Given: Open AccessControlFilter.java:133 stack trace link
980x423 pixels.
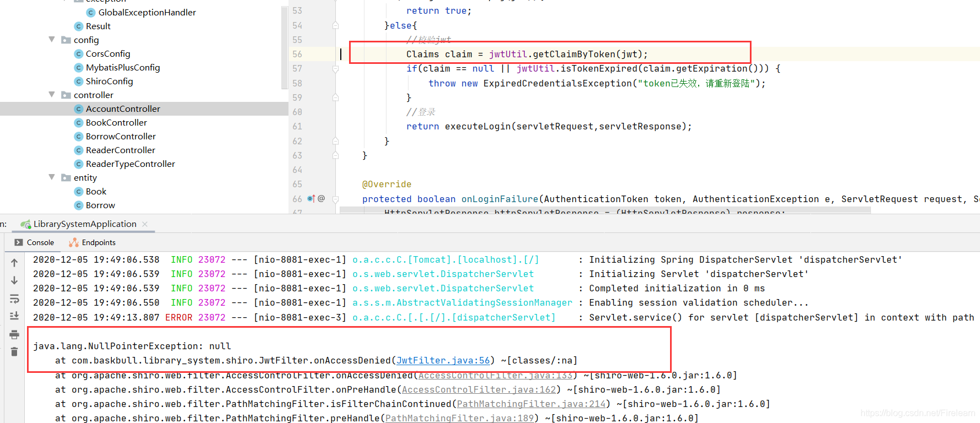Looking at the screenshot, I should (495, 376).
